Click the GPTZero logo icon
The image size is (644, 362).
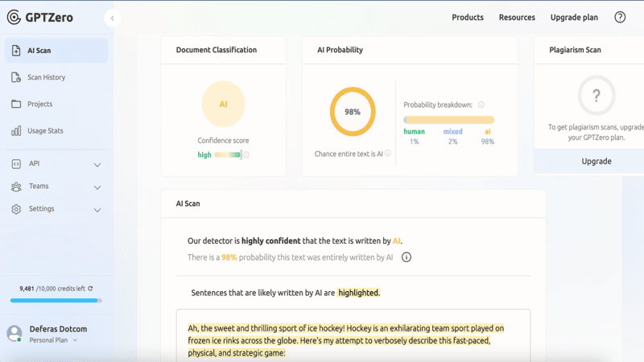pos(14,17)
